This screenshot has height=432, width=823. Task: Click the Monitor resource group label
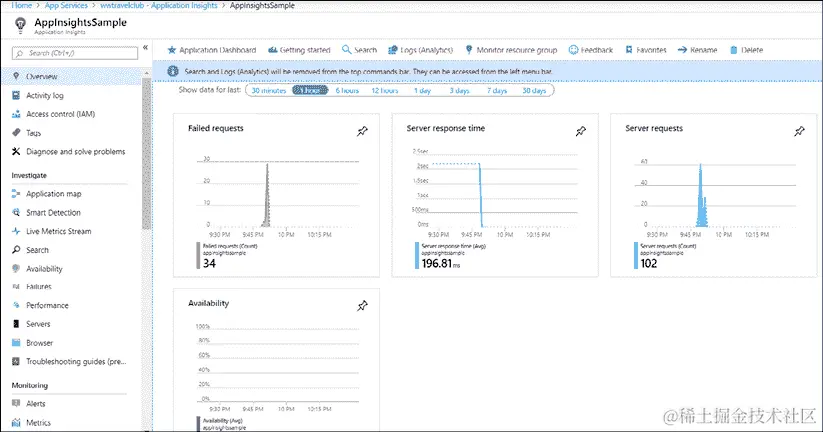point(516,50)
